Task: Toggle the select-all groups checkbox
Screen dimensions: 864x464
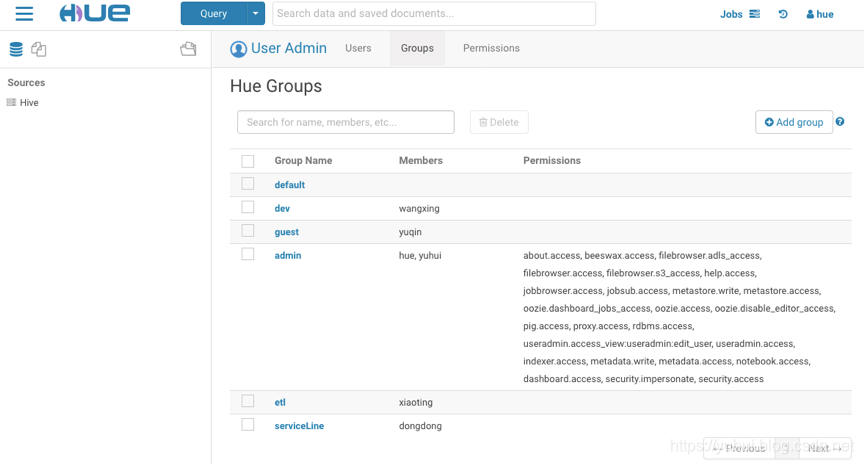Action: click(248, 161)
